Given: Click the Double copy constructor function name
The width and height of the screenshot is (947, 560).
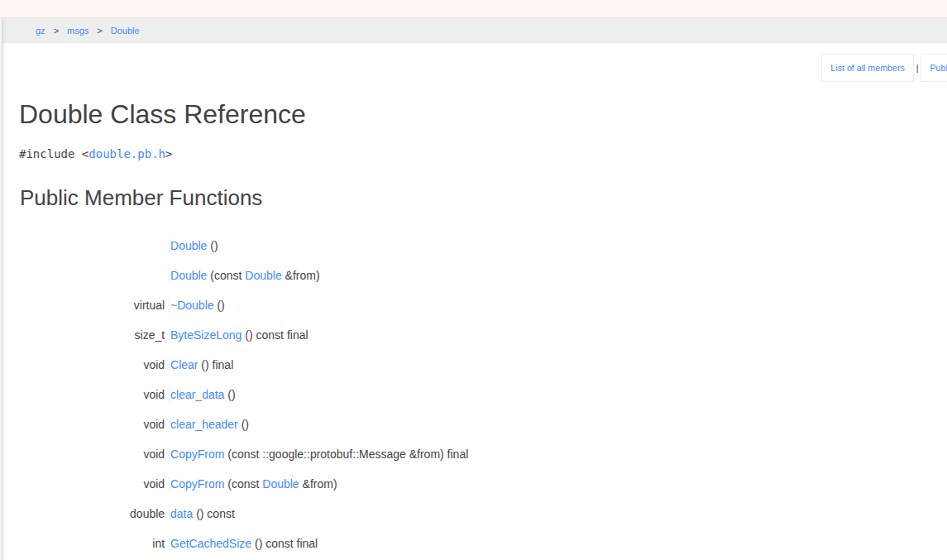Looking at the screenshot, I should pos(189,275).
